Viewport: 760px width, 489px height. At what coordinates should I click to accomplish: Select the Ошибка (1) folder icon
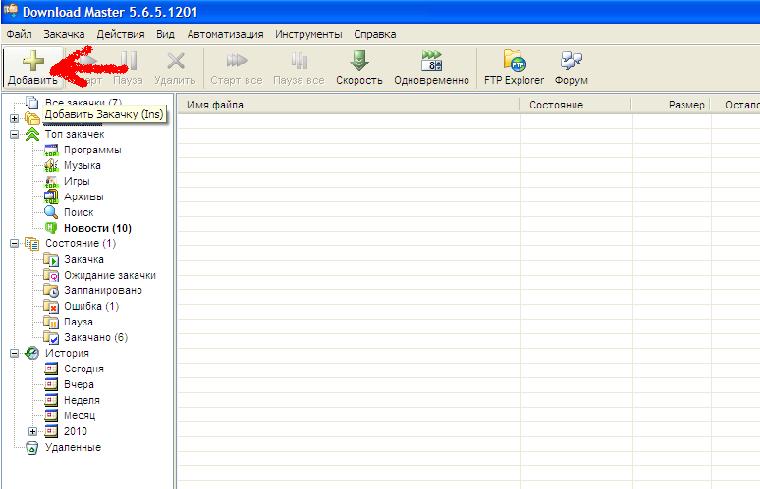tap(51, 306)
